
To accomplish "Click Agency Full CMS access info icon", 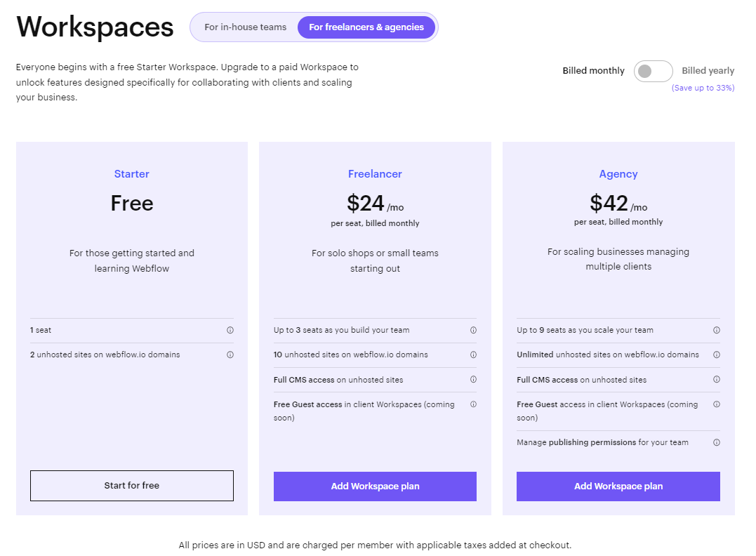I will pyautogui.click(x=717, y=380).
